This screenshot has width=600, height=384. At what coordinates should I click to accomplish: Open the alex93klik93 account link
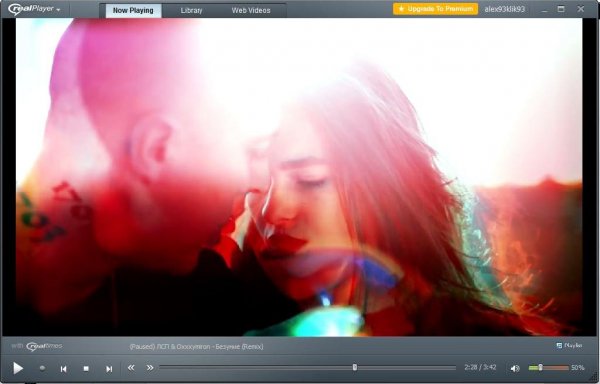pos(504,9)
